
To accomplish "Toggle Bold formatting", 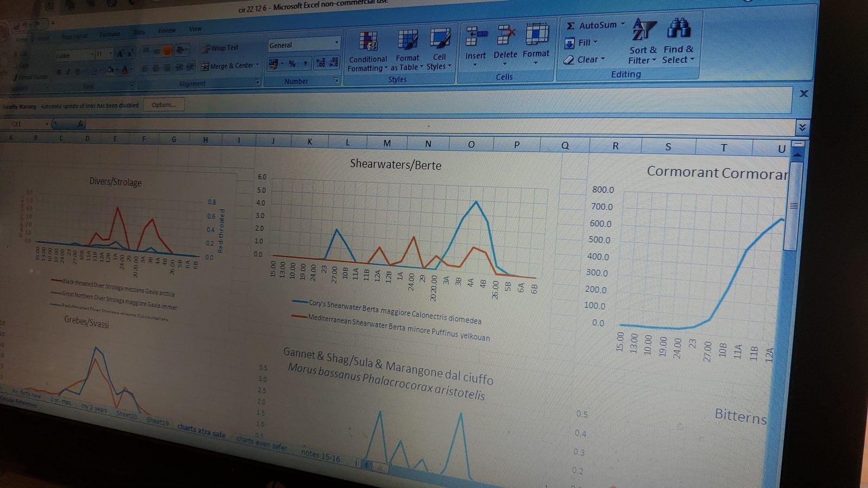I will point(59,72).
